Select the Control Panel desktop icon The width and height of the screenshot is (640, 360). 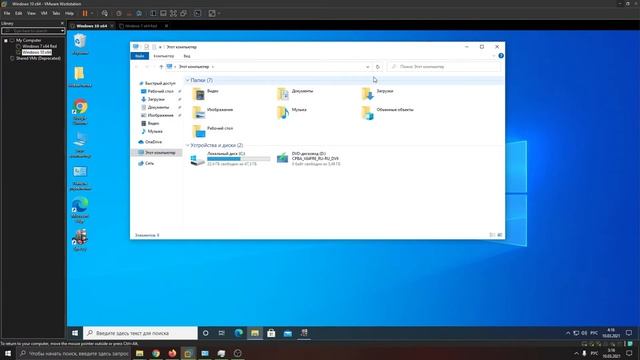pyautogui.click(x=80, y=178)
